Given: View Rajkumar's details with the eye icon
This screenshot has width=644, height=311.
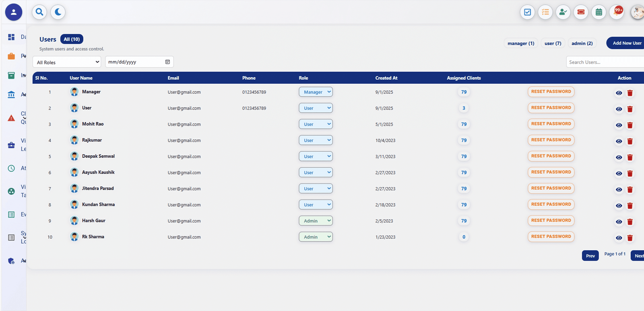Looking at the screenshot, I should point(619,141).
